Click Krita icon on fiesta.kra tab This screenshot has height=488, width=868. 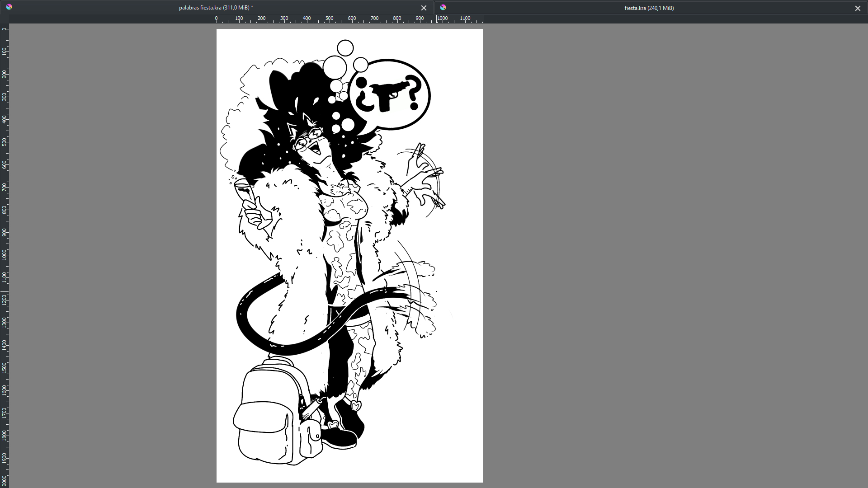point(443,7)
